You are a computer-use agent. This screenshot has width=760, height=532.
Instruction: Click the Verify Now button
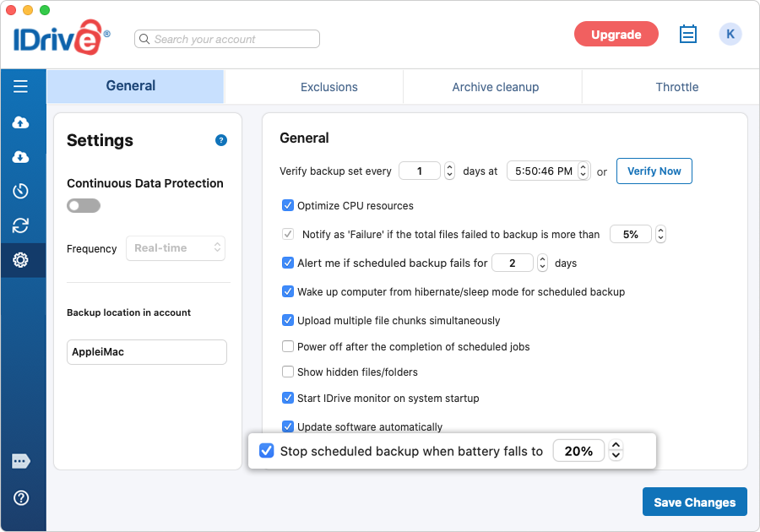(x=654, y=171)
